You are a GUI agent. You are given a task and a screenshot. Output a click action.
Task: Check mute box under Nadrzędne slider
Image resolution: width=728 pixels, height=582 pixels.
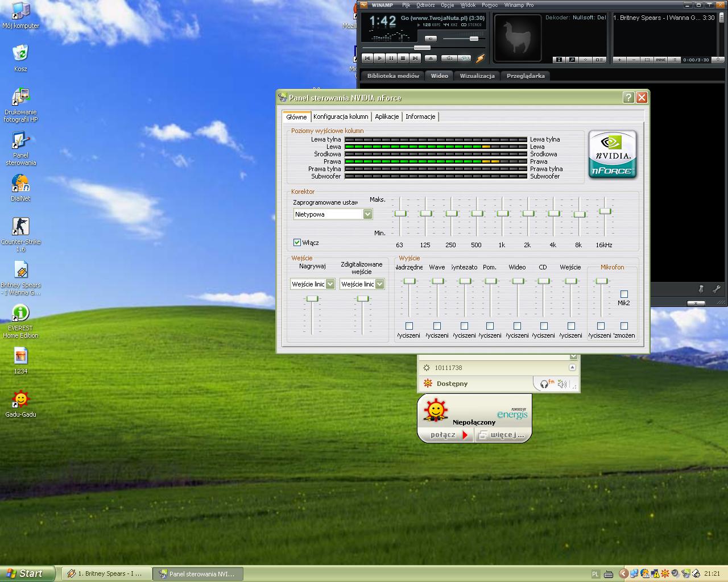[409, 326]
